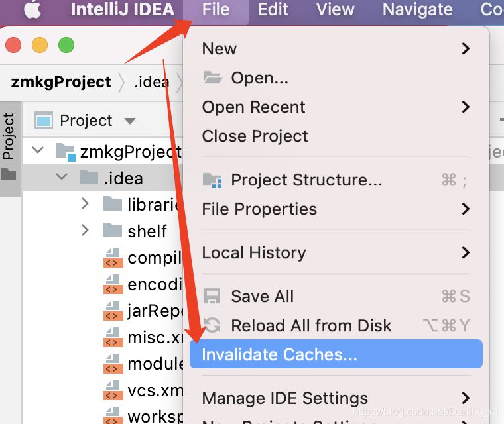Click the .idea folder icon in tree
This screenshot has height=424, width=504.
pos(88,178)
